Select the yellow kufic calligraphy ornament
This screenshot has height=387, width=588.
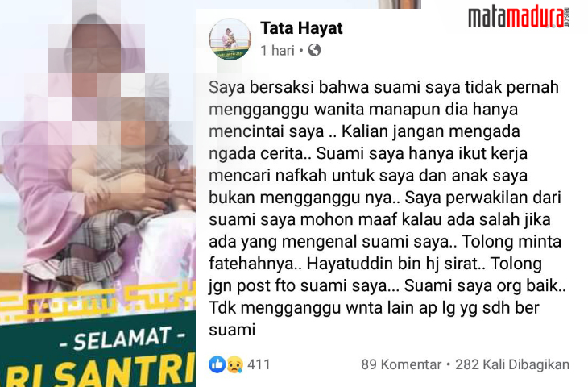97,302
